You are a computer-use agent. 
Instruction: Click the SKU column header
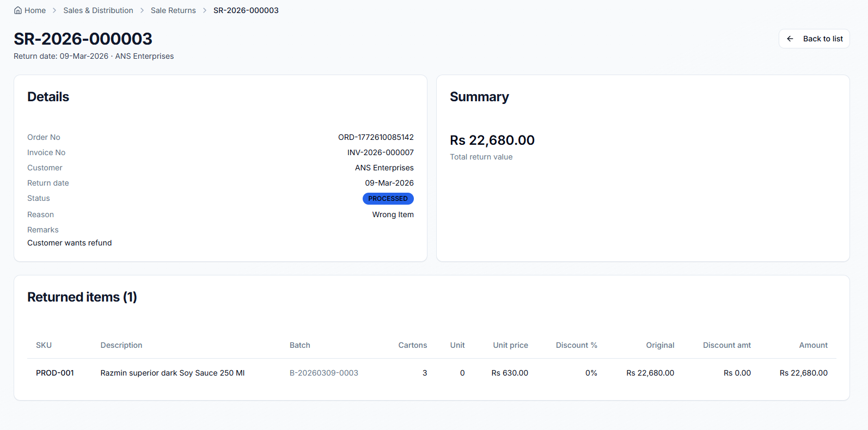coord(44,345)
